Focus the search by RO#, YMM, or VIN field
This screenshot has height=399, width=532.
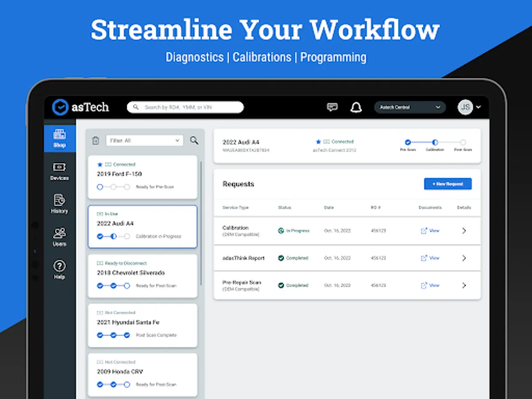tap(185, 107)
